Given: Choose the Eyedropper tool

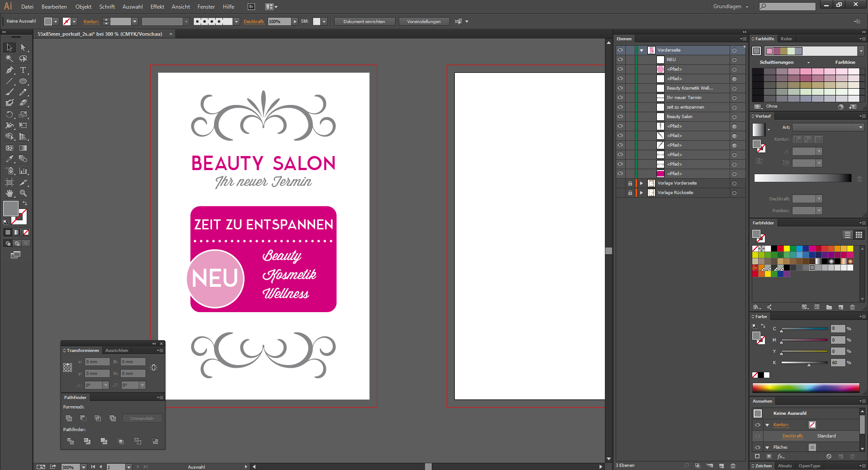Looking at the screenshot, I should pyautogui.click(x=9, y=159).
